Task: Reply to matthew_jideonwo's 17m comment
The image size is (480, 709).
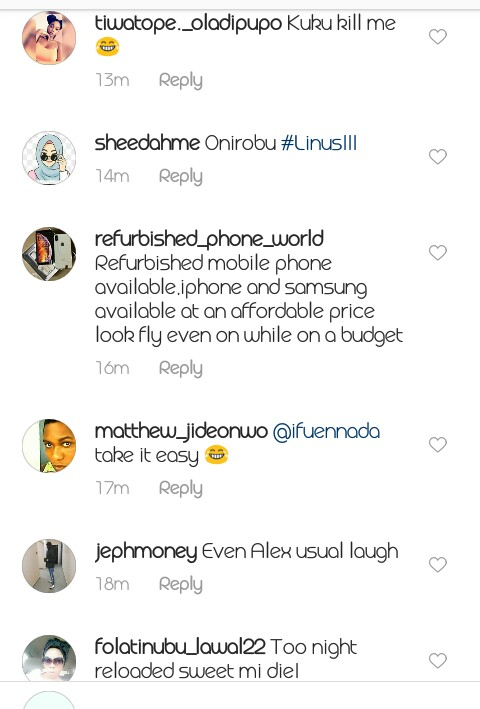Action: pos(180,489)
